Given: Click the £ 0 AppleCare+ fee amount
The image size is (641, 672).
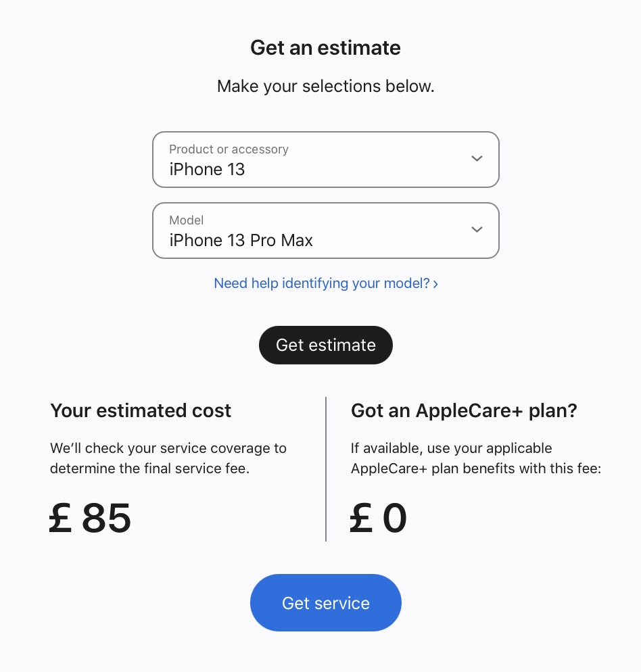Looking at the screenshot, I should click(x=379, y=519).
